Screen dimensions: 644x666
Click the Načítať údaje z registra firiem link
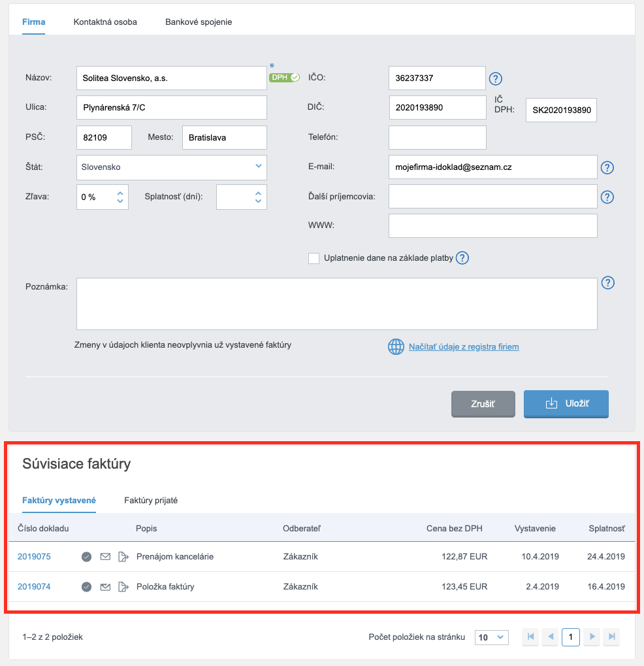[464, 347]
